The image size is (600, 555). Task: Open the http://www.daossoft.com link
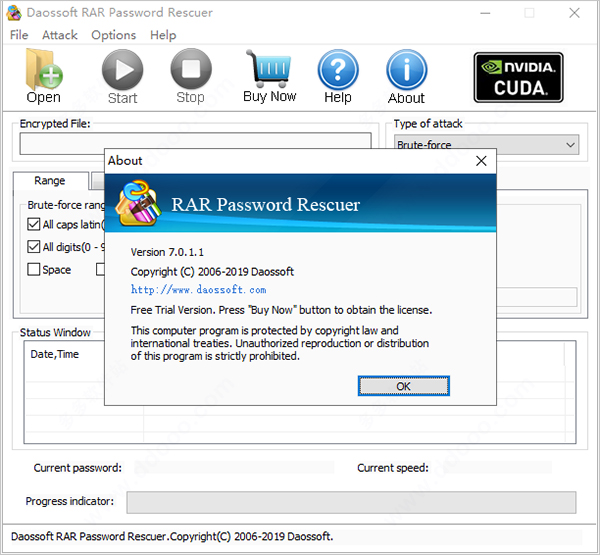[198, 289]
